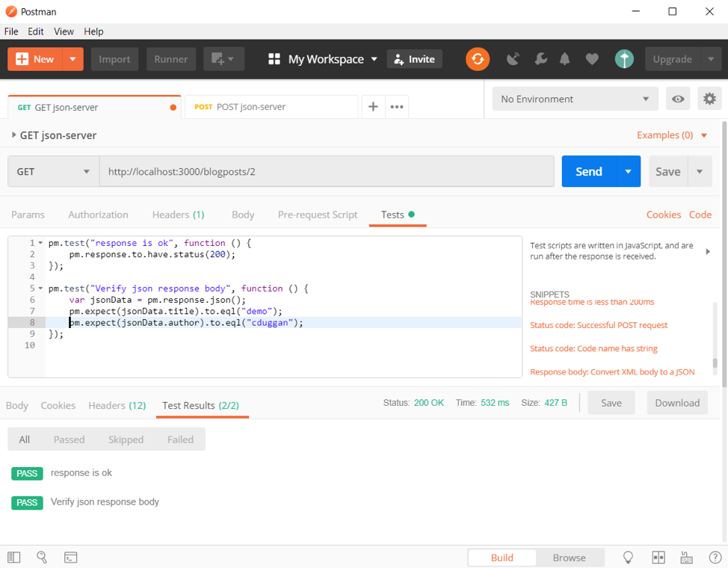728x568 pixels.
Task: Open notifications bell icon
Action: (564, 59)
